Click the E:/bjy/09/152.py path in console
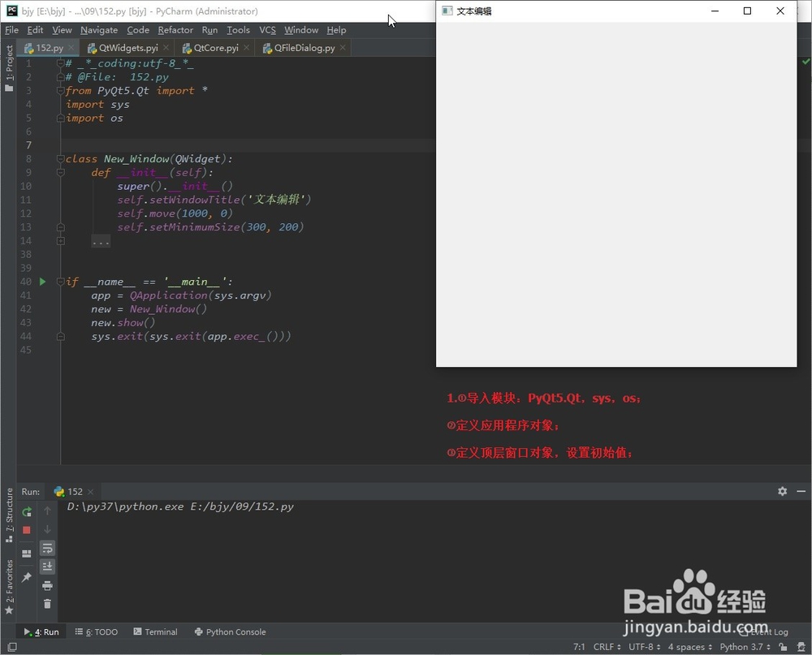 (242, 506)
